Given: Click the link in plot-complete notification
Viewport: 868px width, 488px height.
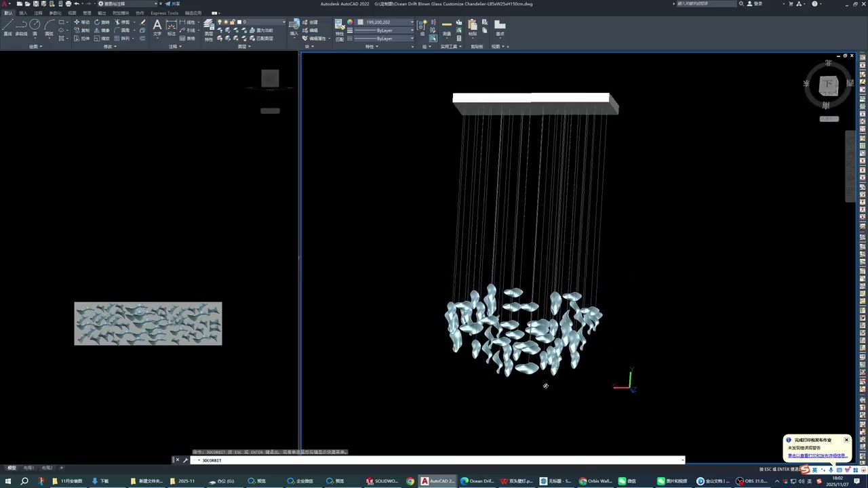Looking at the screenshot, I should click(816, 455).
